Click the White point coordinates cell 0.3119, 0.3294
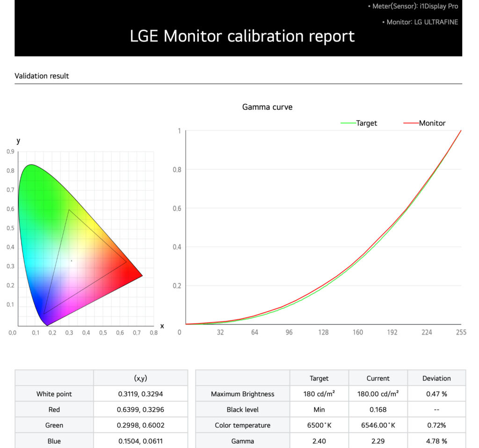 (140, 394)
